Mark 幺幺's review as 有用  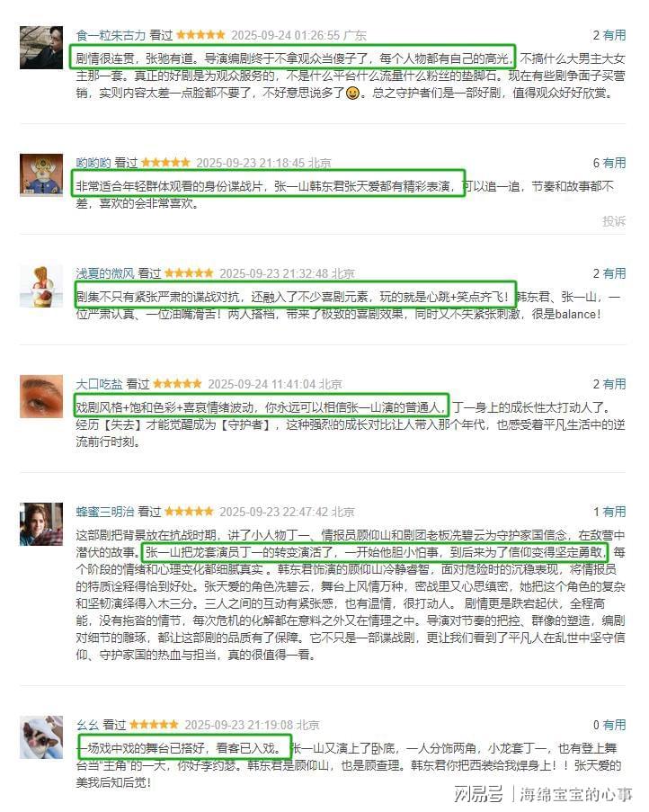click(x=614, y=725)
